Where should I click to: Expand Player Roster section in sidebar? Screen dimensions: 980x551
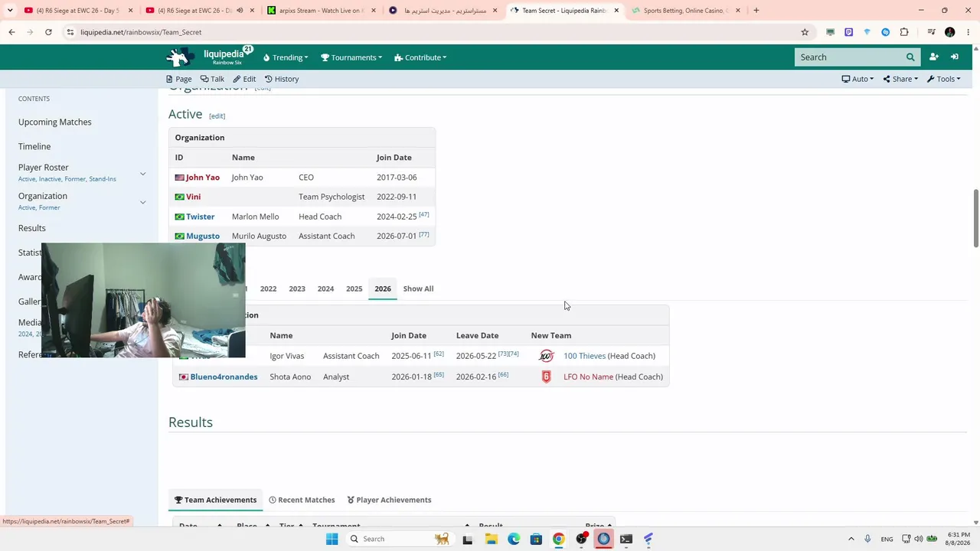[142, 174]
